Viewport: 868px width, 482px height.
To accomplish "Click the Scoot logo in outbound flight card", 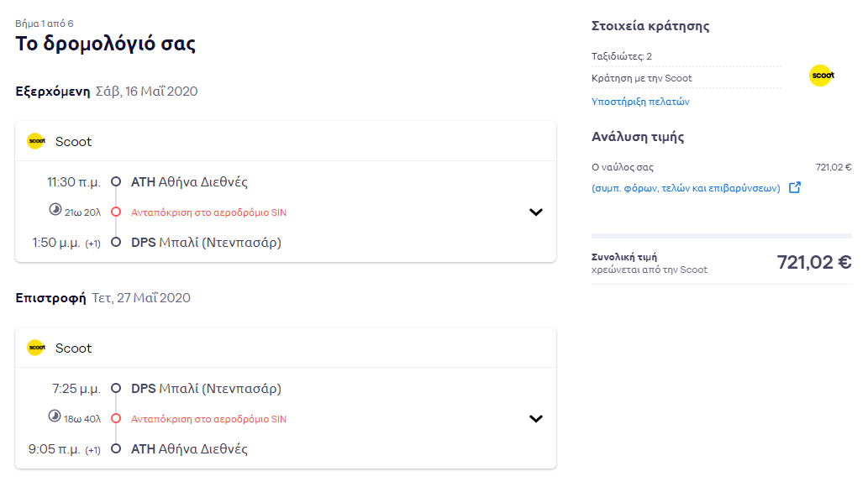I will coord(36,141).
